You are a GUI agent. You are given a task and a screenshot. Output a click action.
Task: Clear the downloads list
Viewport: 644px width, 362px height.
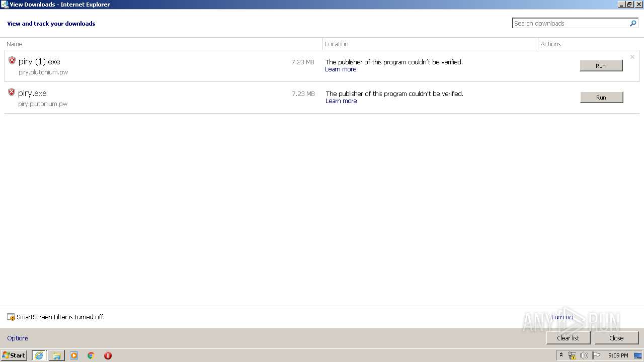pyautogui.click(x=568, y=338)
